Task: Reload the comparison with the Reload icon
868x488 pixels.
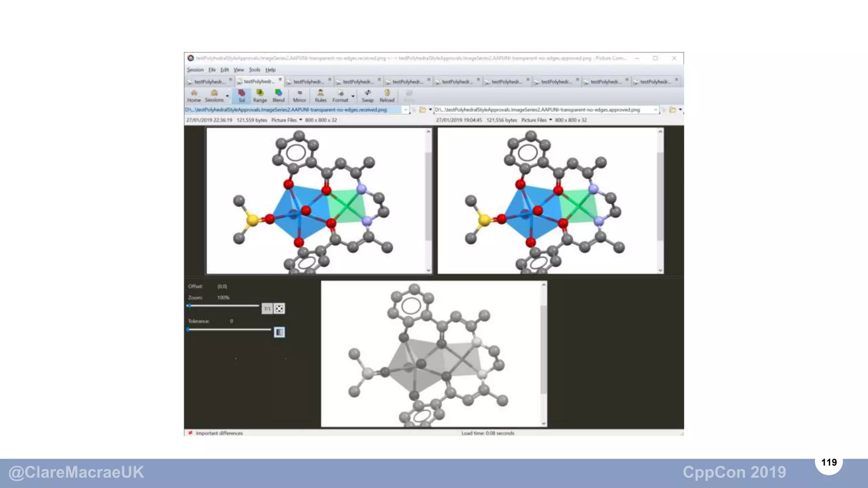Action: click(387, 96)
